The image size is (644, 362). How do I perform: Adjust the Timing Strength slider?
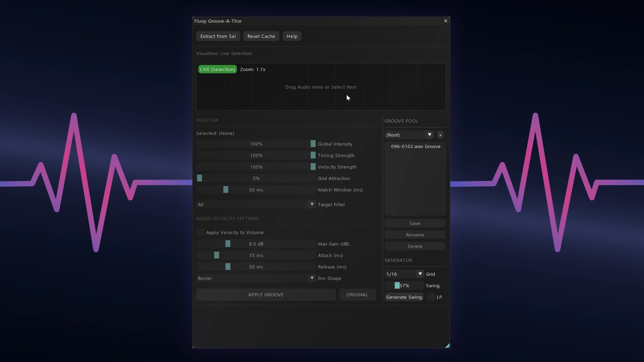(x=256, y=155)
